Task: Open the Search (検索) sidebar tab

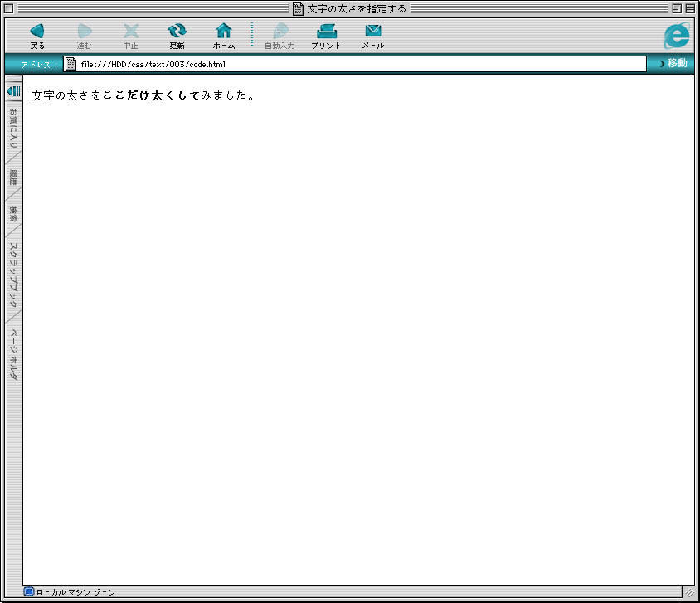Action: click(x=13, y=214)
